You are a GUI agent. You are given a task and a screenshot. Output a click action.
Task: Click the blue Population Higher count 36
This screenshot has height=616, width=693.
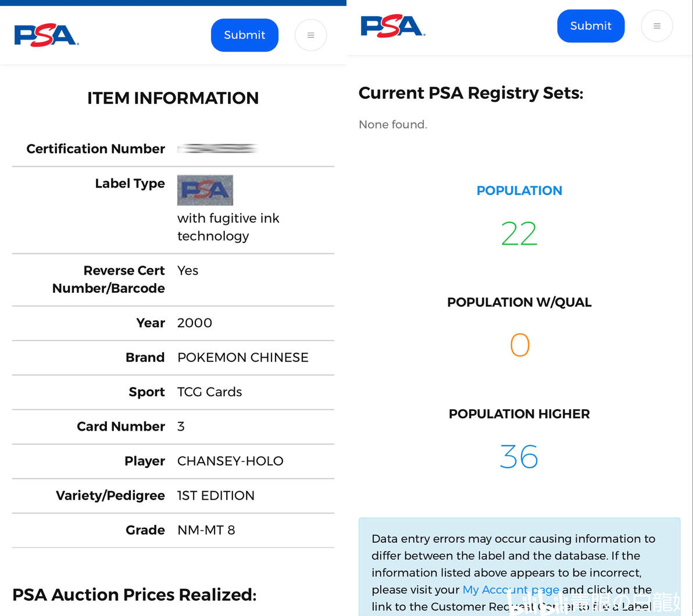[519, 457]
